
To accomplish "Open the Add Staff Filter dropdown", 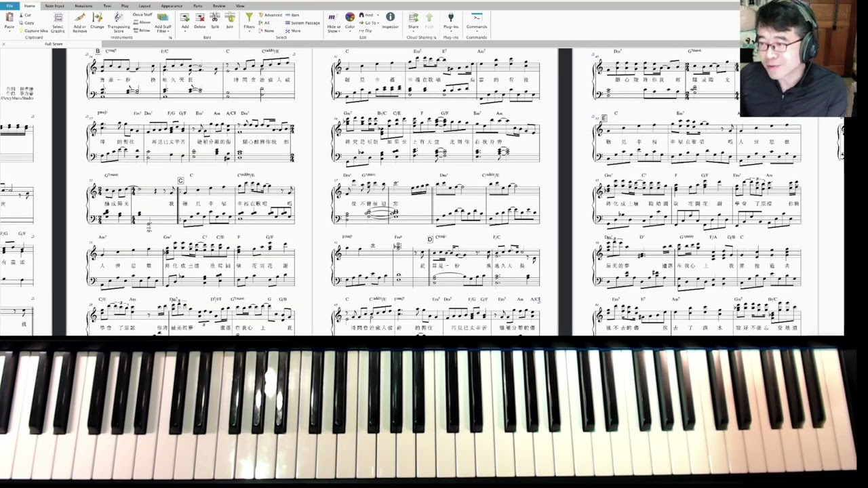I will (163, 22).
